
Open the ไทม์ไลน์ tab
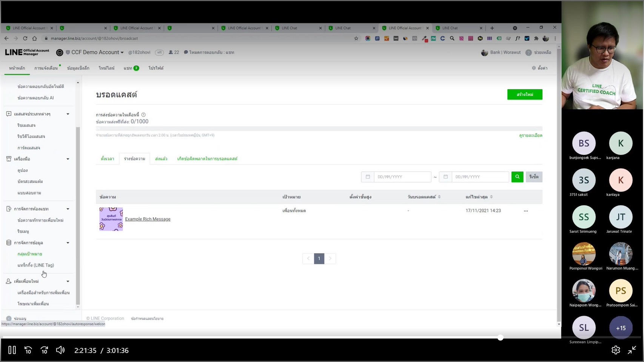[106, 68]
